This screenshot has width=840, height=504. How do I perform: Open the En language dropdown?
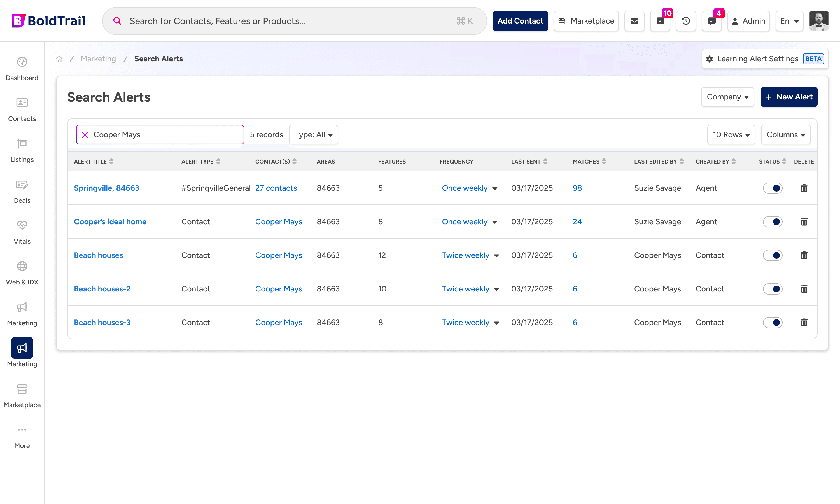[x=789, y=21]
